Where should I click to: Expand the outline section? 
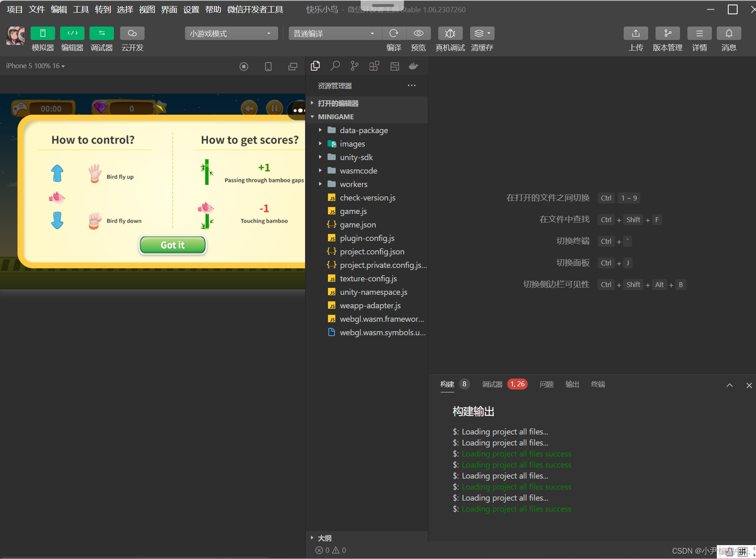pyautogui.click(x=367, y=538)
